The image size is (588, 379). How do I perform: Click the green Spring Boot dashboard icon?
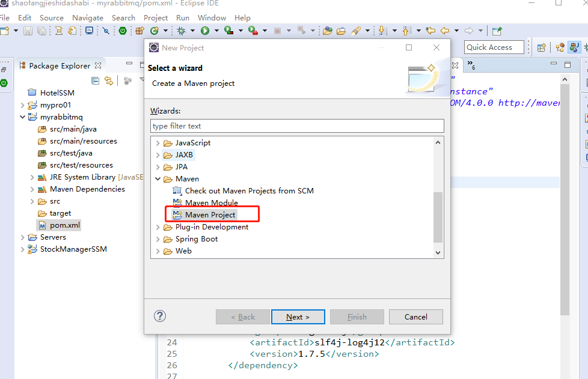[x=123, y=31]
